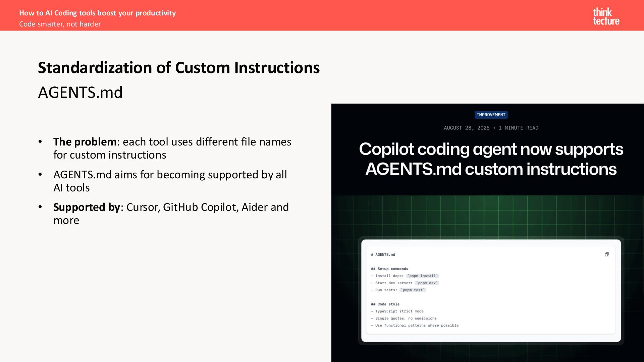Image resolution: width=644 pixels, height=362 pixels.
Task: Click the Copilot coding agent headline
Action: (x=491, y=159)
